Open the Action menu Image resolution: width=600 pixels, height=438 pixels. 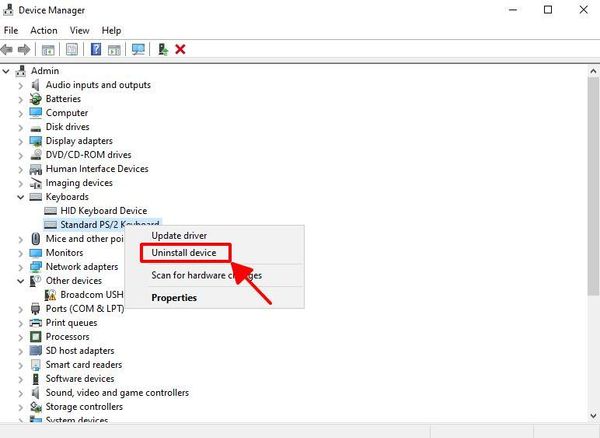coord(44,30)
